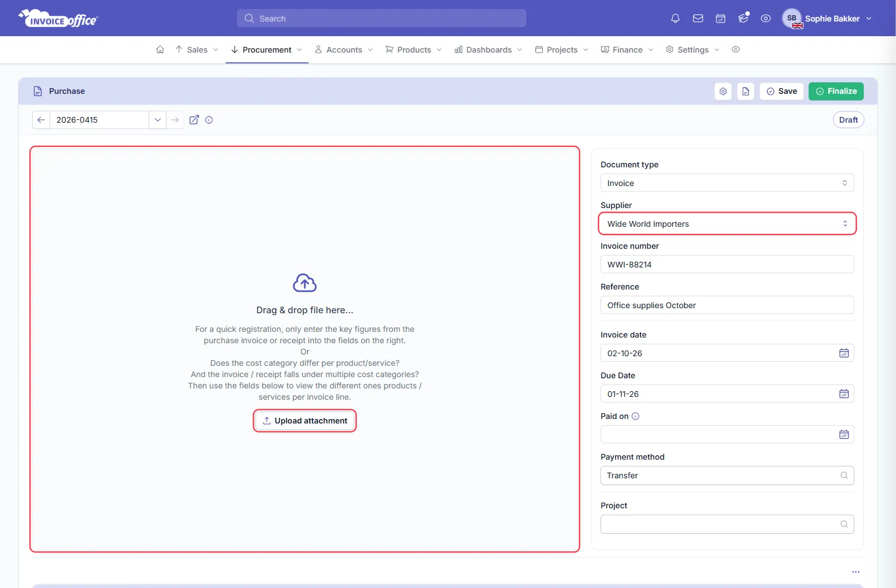Click Upload attachment button
Viewport: 896px width, 588px height.
[x=305, y=421]
